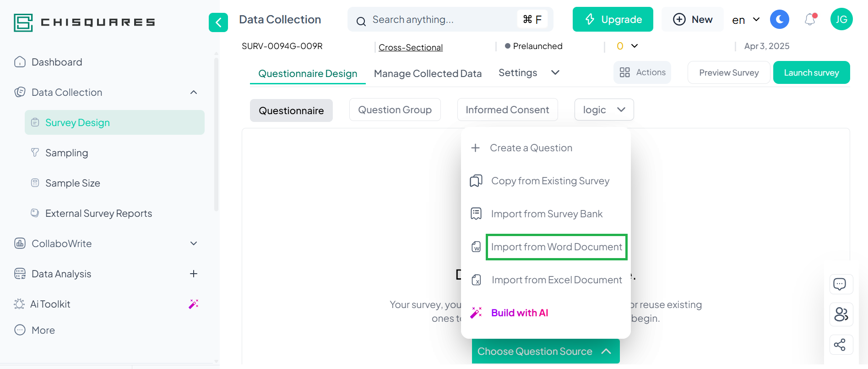Select the Informed Consent sub-tab
Image resolution: width=868 pixels, height=369 pixels.
tap(507, 110)
